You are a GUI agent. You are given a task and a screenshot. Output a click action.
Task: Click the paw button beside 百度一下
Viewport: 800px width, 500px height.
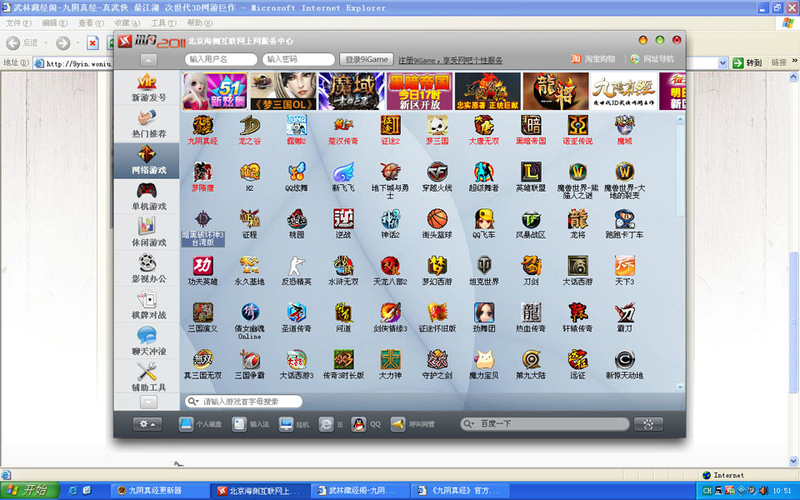point(648,424)
